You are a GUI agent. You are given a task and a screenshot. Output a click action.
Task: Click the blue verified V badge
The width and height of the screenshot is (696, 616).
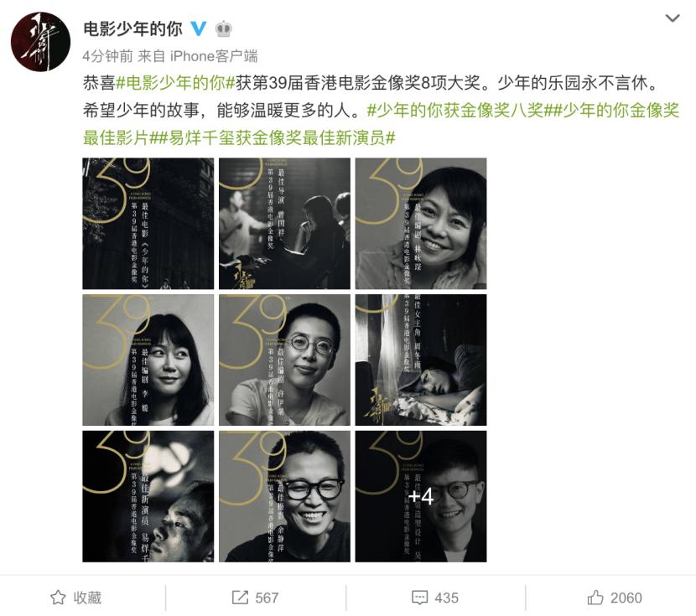click(x=199, y=28)
